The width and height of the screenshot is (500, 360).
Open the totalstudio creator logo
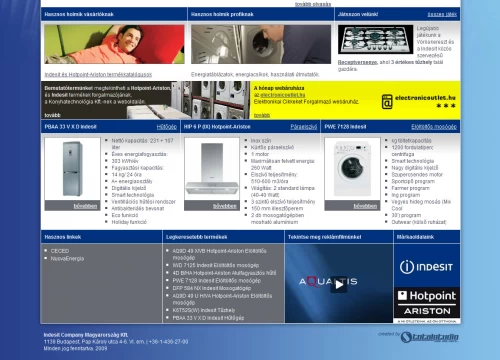click(x=430, y=337)
